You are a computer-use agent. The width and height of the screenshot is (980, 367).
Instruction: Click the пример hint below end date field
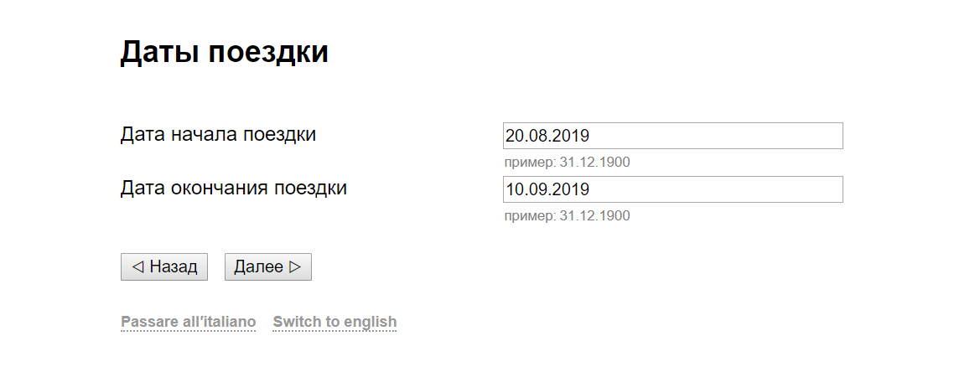coord(567,216)
